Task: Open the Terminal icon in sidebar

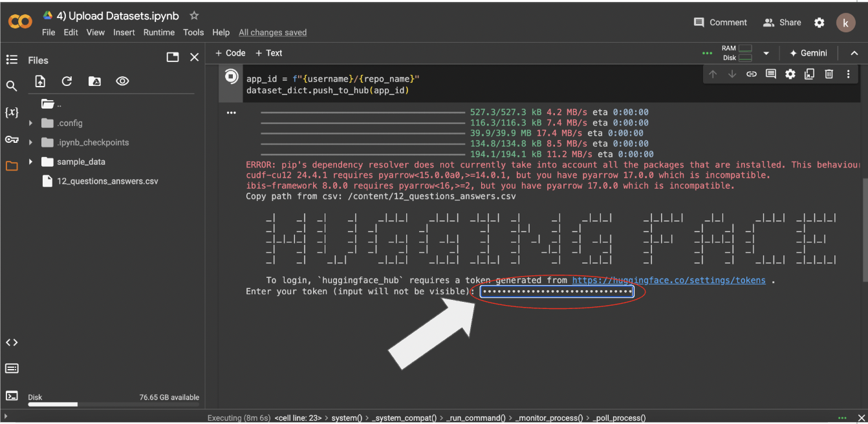Action: click(12, 396)
